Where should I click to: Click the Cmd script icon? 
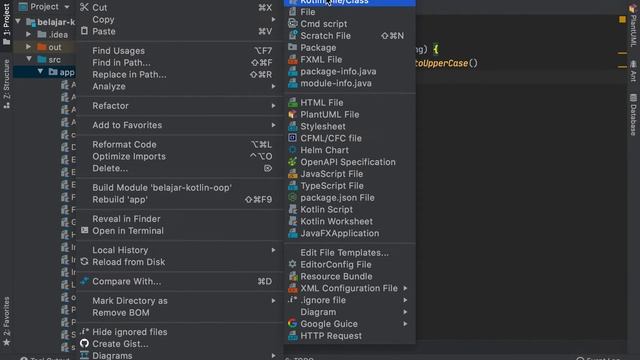[293, 24]
